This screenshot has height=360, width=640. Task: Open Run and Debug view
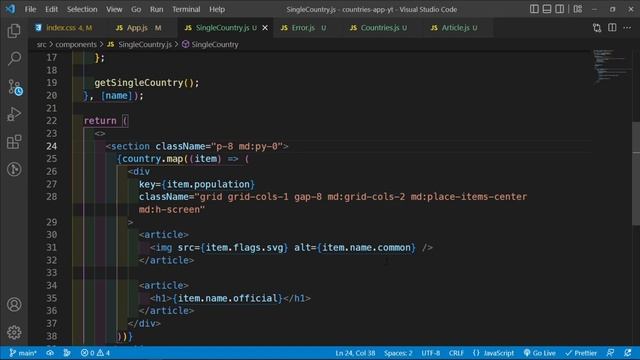[x=14, y=114]
